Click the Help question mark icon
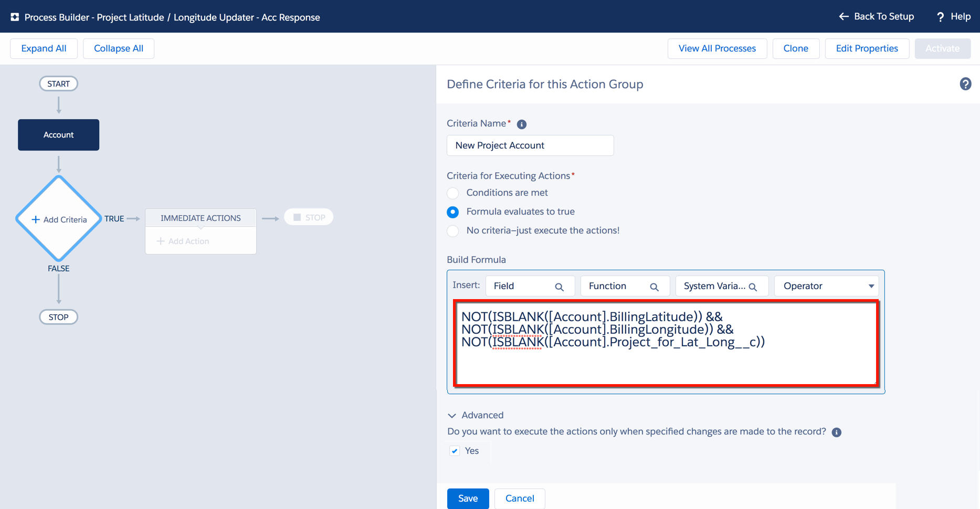Screen dimensions: 980x509 [x=940, y=17]
